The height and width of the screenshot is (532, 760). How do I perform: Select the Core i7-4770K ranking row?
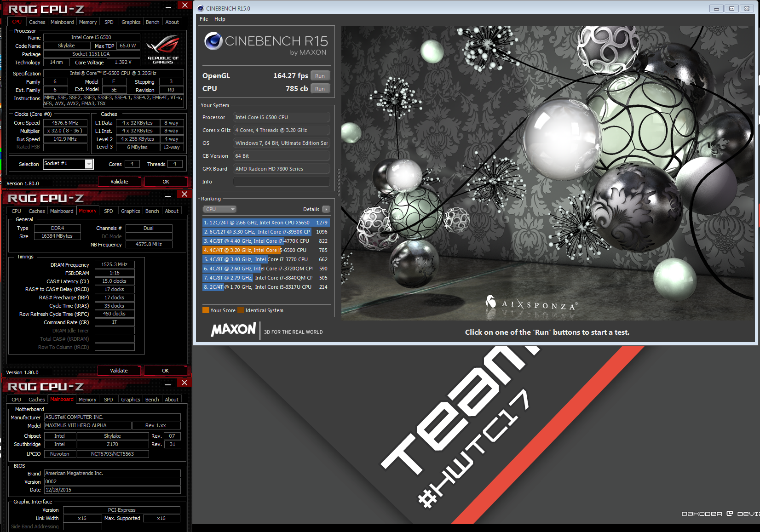(x=266, y=241)
